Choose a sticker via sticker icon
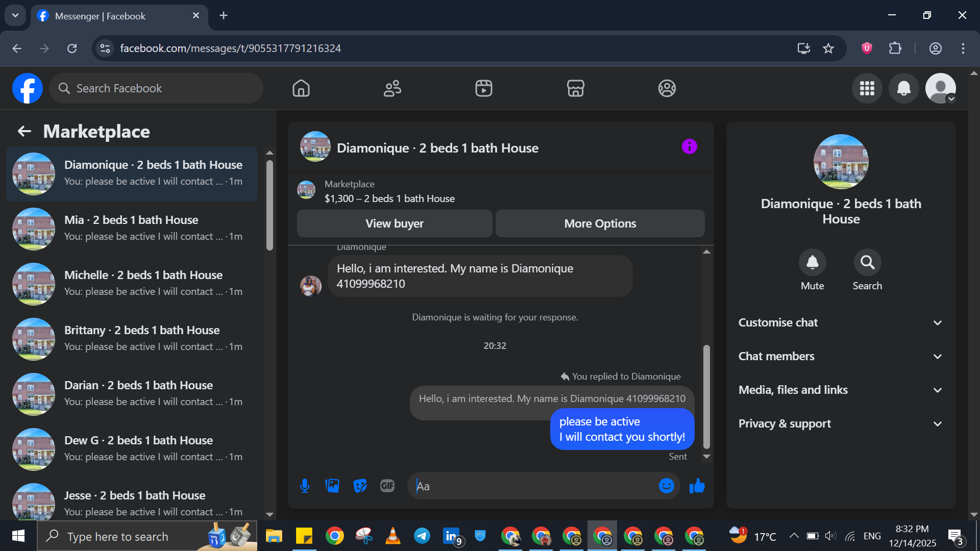Viewport: 980px width, 551px height. pyautogui.click(x=360, y=486)
